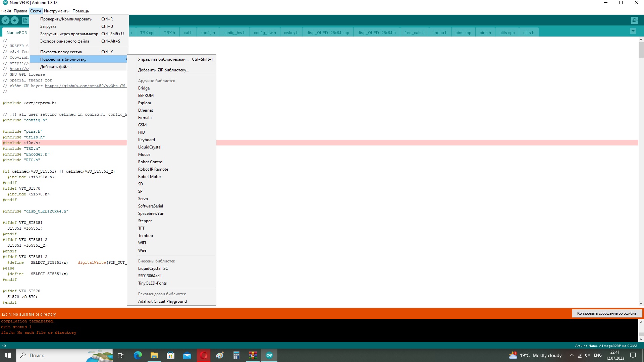The width and height of the screenshot is (644, 362).
Task: Show hidden system tray icons chevron
Action: 572,355
